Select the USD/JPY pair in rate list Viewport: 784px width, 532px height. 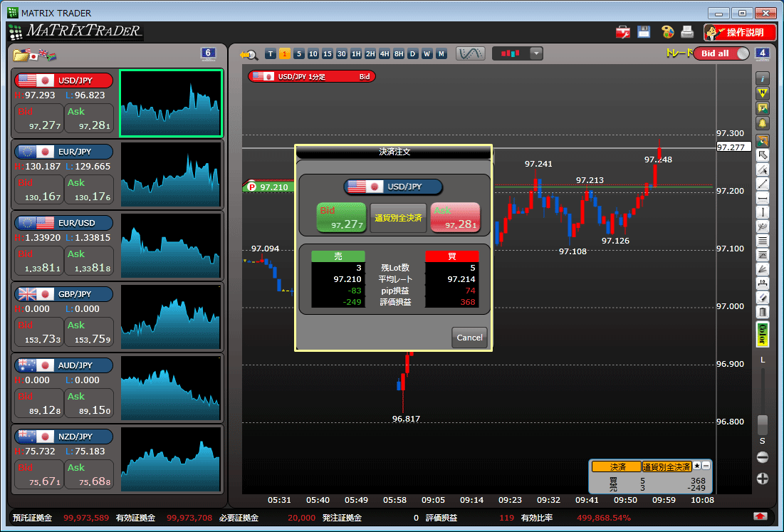point(63,80)
